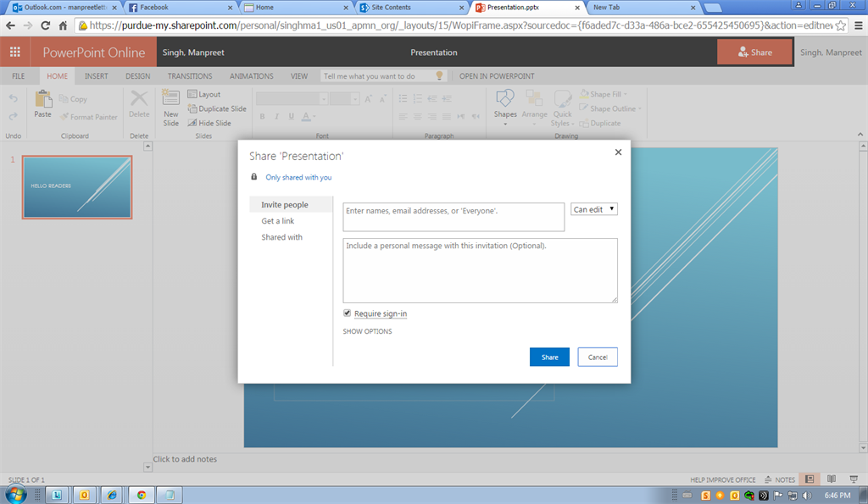Viewport: 868px width, 504px height.
Task: Open the Can edit permission dropdown
Action: [x=594, y=209]
